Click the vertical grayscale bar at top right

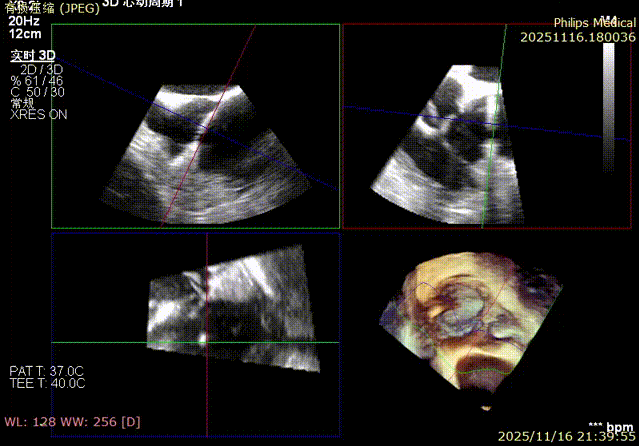pyautogui.click(x=608, y=95)
